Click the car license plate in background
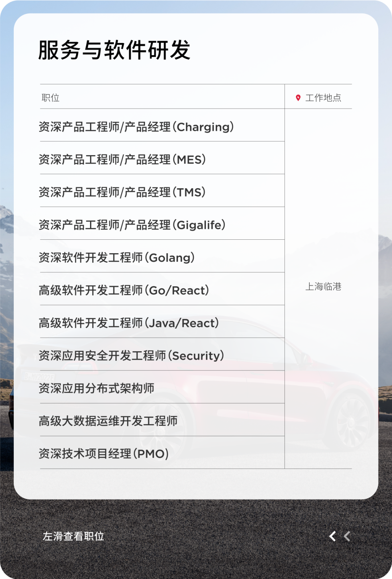 click(x=38, y=377)
